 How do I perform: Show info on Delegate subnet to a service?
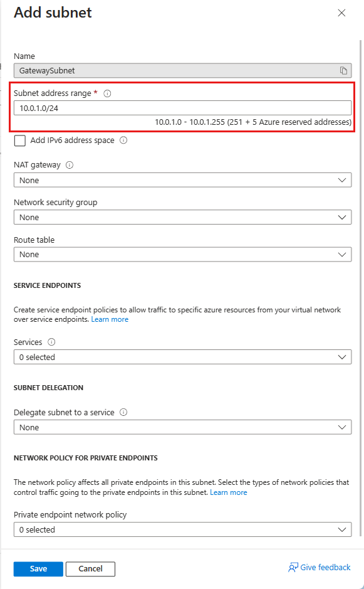[x=123, y=413]
